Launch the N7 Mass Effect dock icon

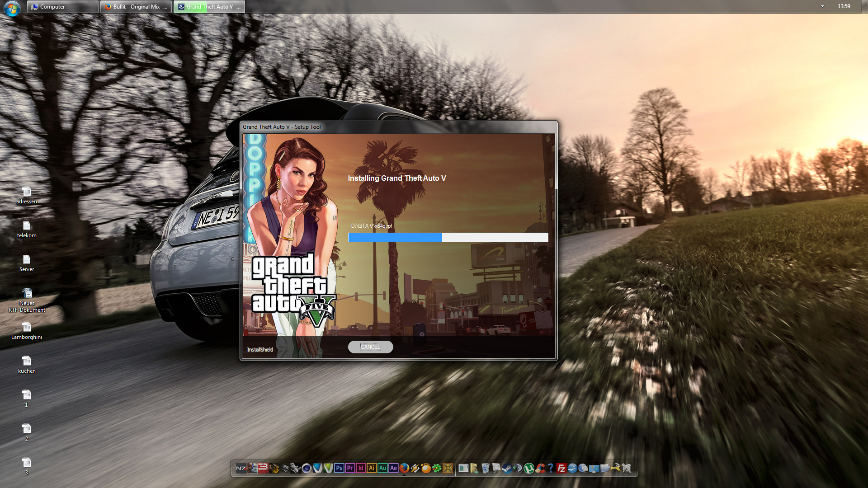(241, 468)
